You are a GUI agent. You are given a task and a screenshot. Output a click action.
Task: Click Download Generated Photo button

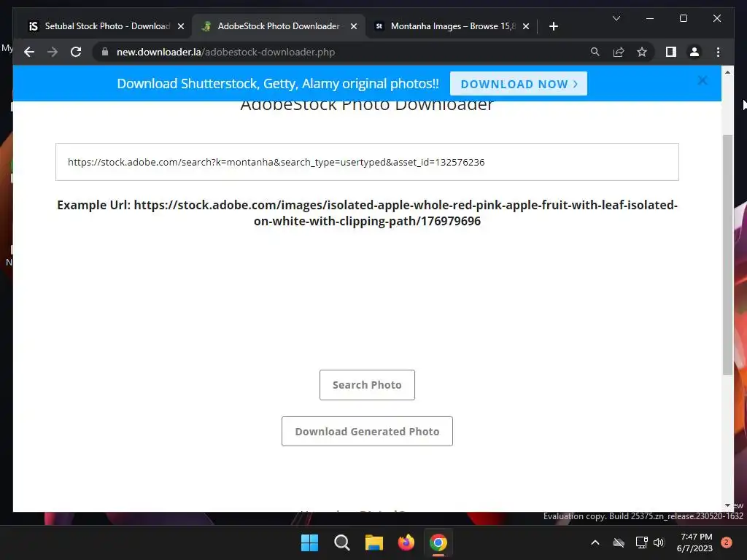[367, 432]
